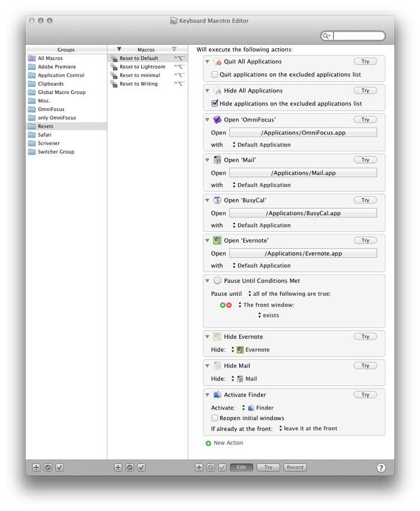Screen dimensions: 420x511
Task: Click the Edit button in the bottom bar
Action: (x=241, y=467)
